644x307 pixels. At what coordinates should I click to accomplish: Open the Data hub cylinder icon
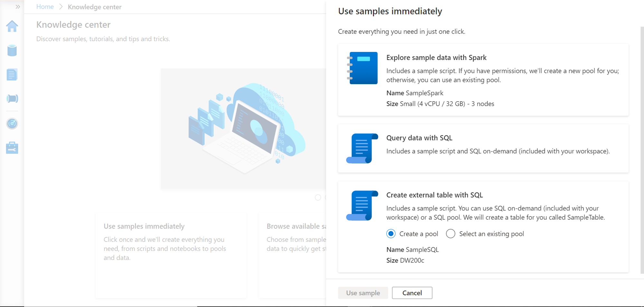tap(12, 51)
